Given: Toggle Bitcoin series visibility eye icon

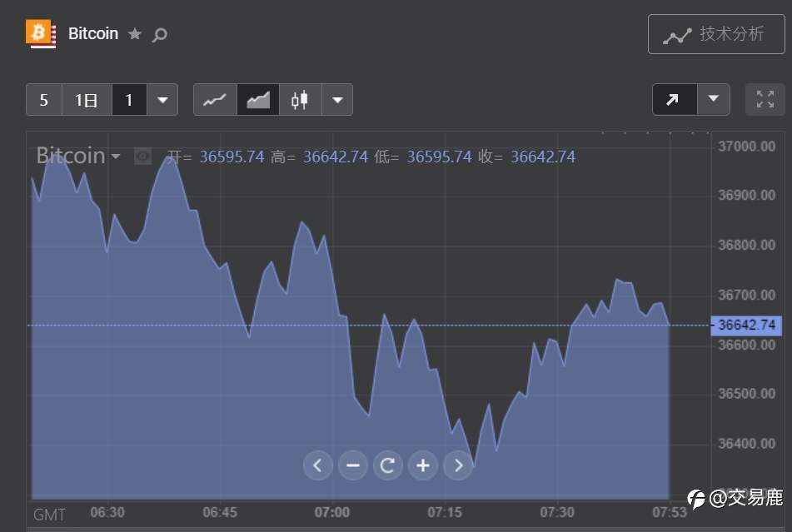Looking at the screenshot, I should pos(143,157).
